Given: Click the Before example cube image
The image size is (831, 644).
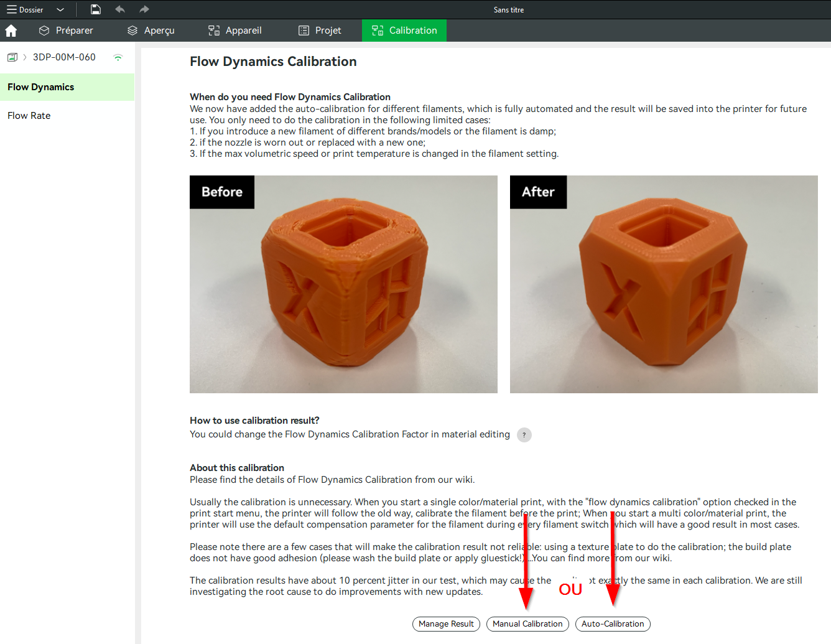Looking at the screenshot, I should [343, 284].
